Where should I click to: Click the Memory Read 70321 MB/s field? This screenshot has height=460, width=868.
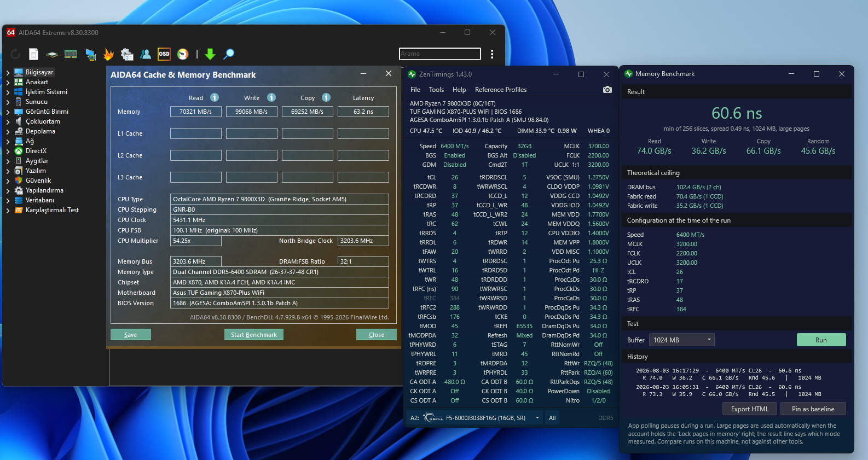[x=196, y=112]
